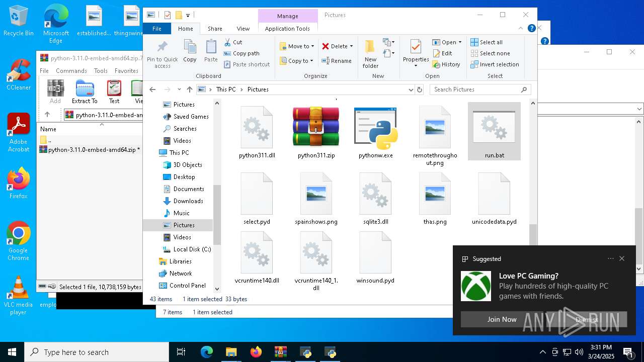Click the Cut command
This screenshot has height=362, width=644.
point(233,42)
